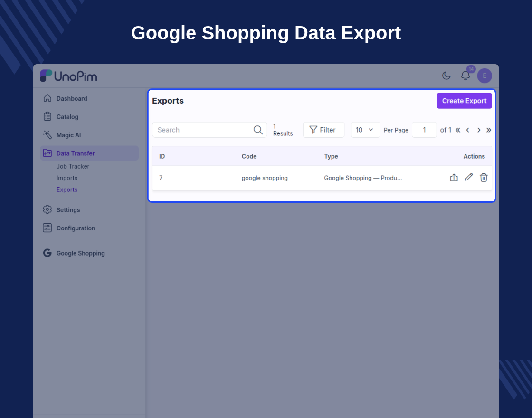Edit google shopping export pencil icon
This screenshot has height=418, width=532.
pos(468,177)
